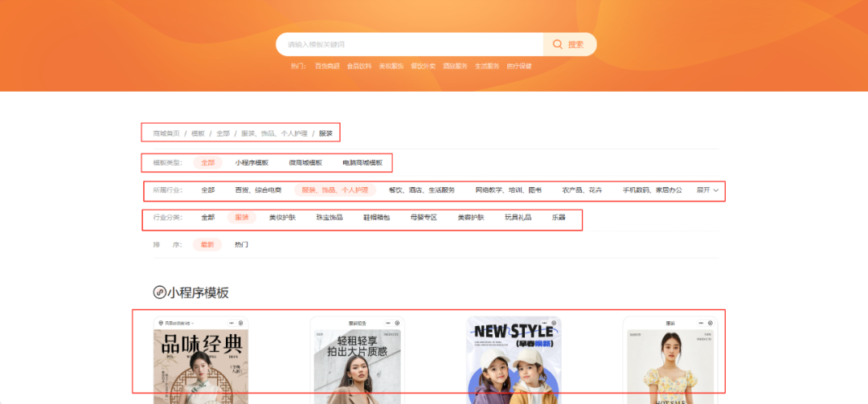Open the NEW STYLE kids template
The width and height of the screenshot is (868, 404).
pos(514,361)
